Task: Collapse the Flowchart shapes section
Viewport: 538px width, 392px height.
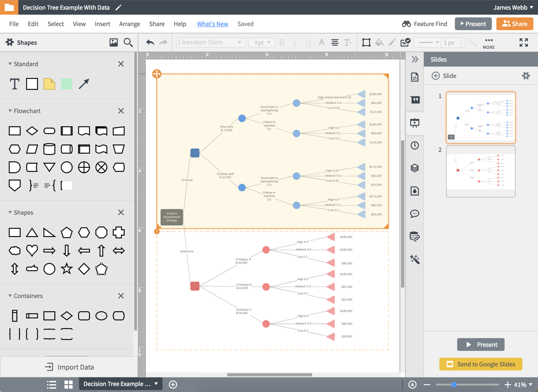Action: (10, 111)
